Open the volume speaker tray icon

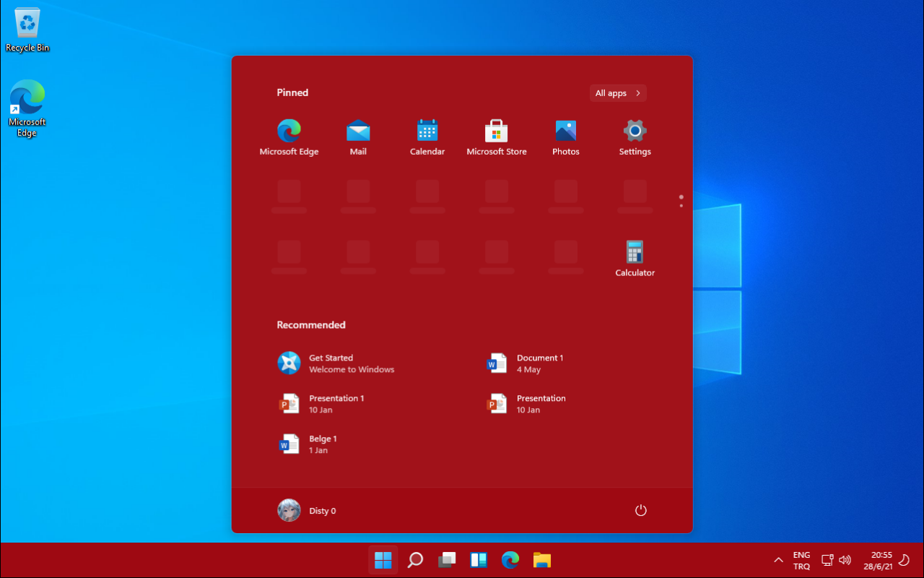coord(845,560)
